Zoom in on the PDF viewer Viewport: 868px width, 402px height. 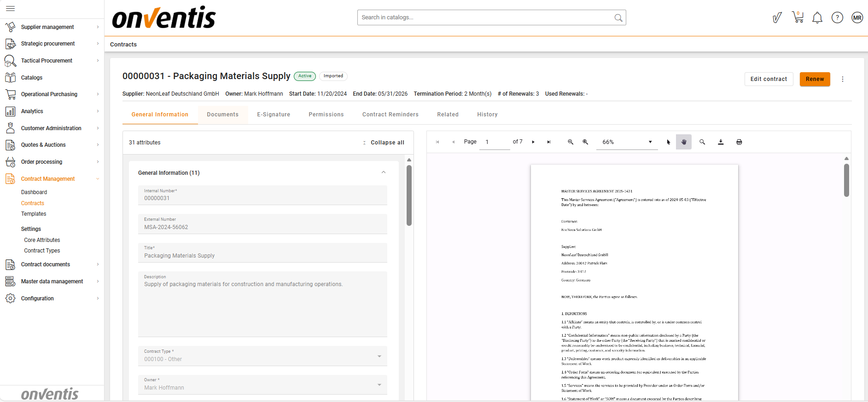coord(585,142)
